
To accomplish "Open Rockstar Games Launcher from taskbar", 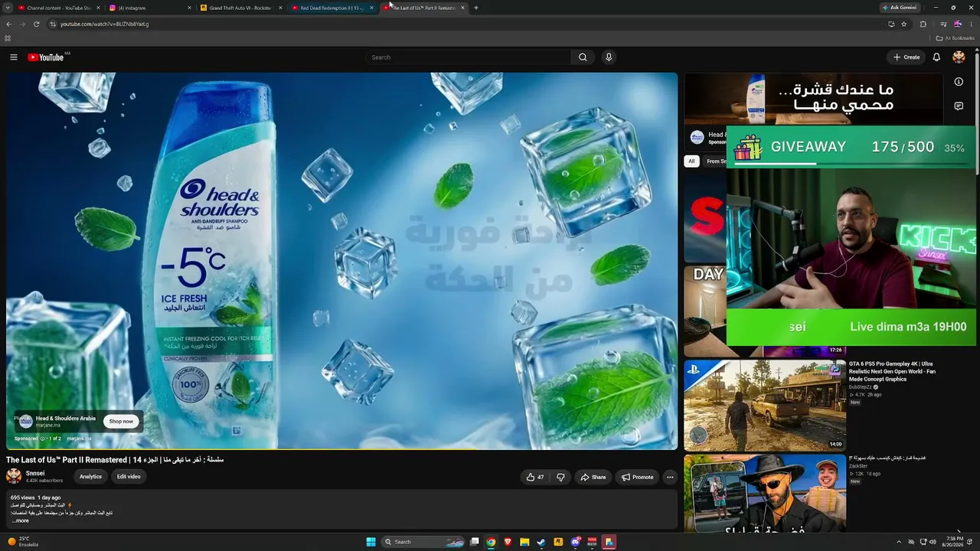I will pos(558,542).
